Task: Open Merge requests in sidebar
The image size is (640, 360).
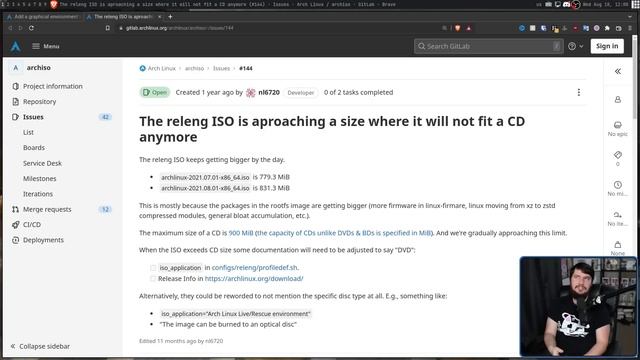Action: click(47, 209)
